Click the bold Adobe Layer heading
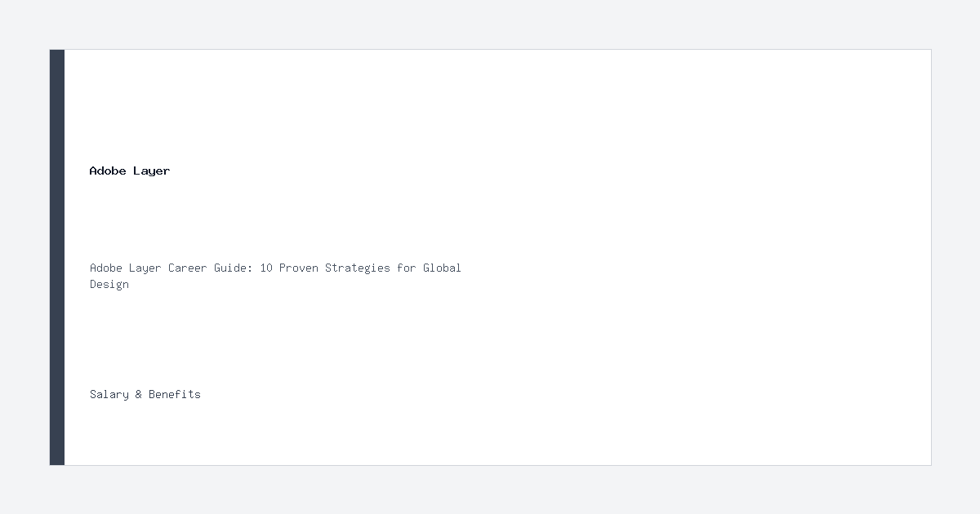Viewport: 980px width, 514px height. [130, 171]
